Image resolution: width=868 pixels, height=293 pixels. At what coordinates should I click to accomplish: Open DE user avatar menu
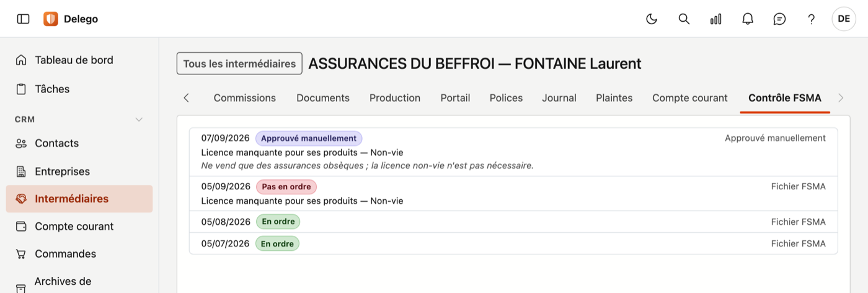844,19
